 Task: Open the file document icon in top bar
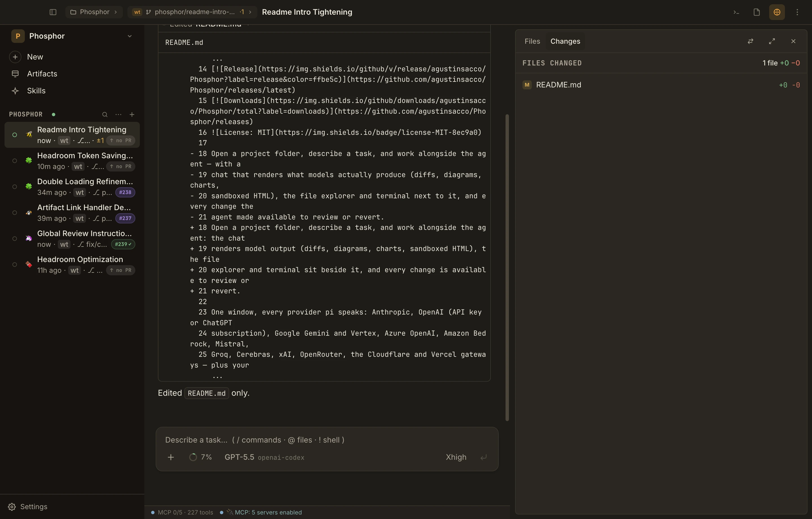point(757,12)
